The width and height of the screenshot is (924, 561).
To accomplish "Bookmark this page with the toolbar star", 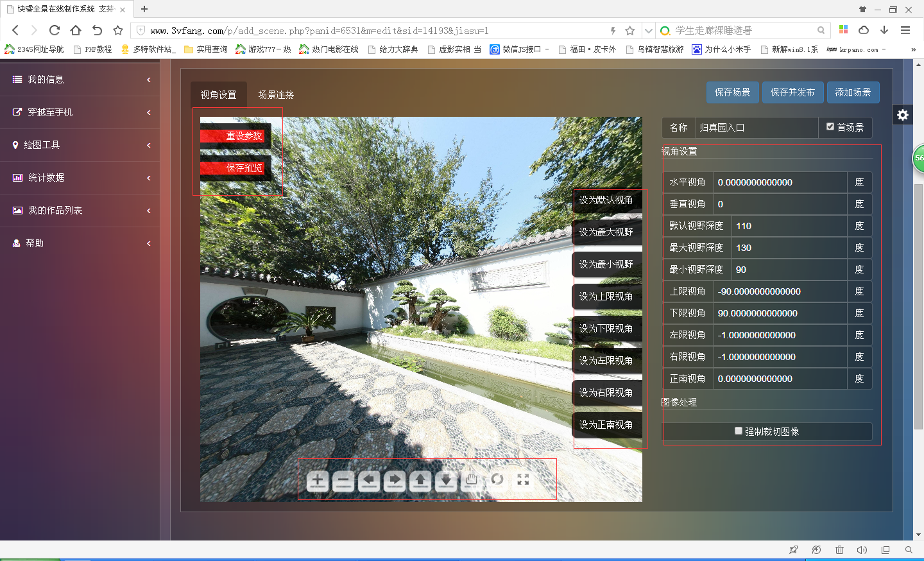I will click(118, 30).
